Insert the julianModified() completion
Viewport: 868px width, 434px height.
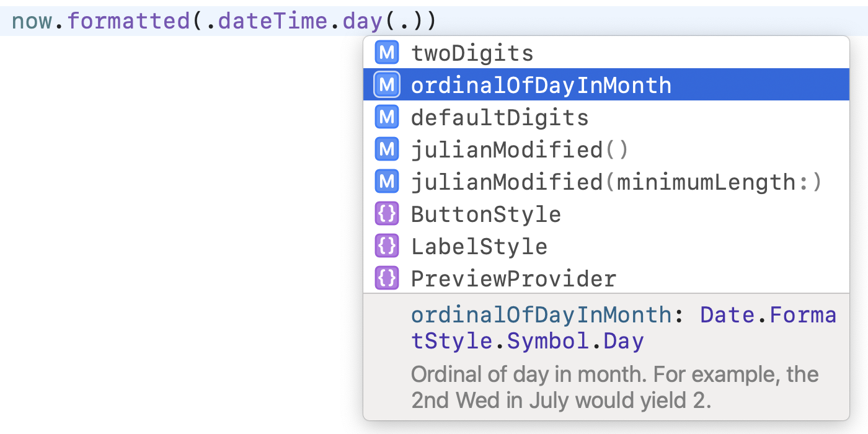(x=520, y=150)
